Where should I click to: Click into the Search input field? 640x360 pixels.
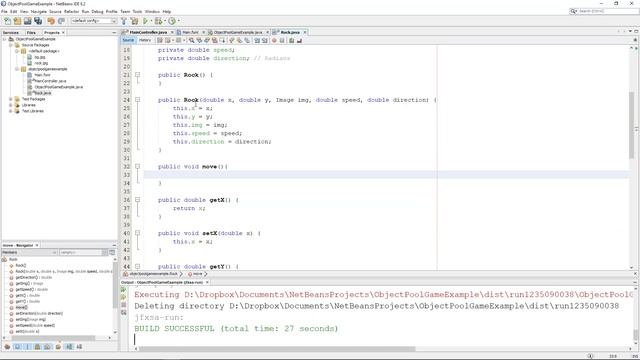coord(608,11)
